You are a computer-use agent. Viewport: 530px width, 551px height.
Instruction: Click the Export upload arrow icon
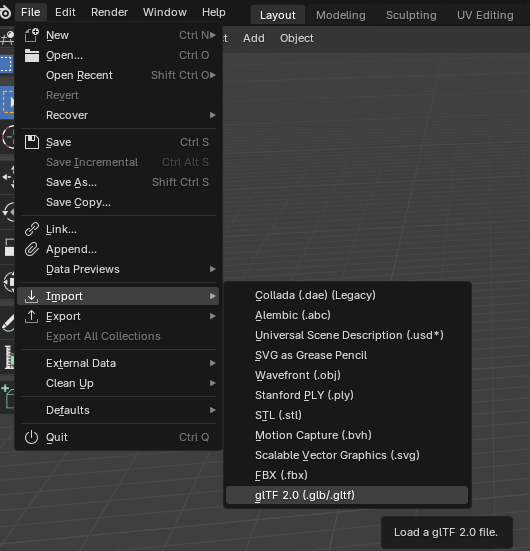click(x=32, y=316)
